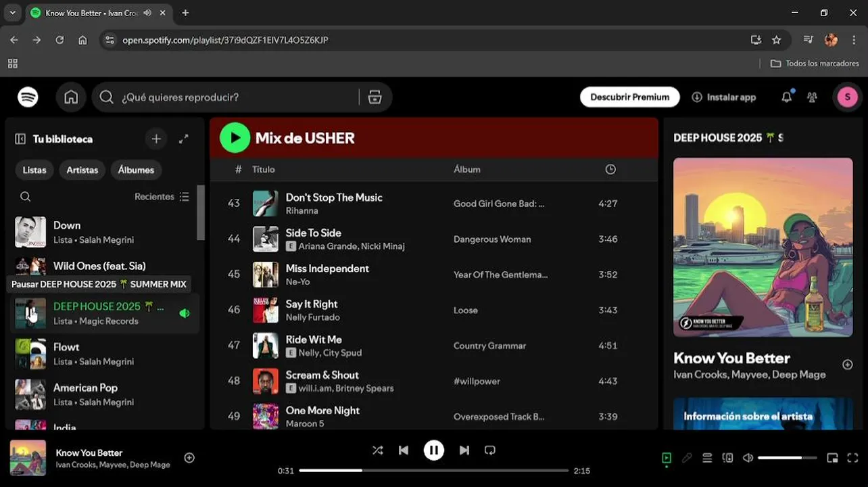Click the duration clock column header
Viewport: 868px width, 487px height.
(610, 169)
